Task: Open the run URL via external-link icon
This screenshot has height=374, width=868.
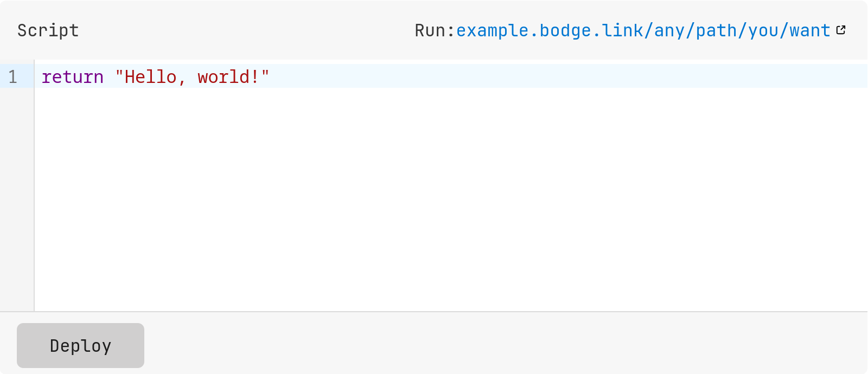Action: point(841,30)
